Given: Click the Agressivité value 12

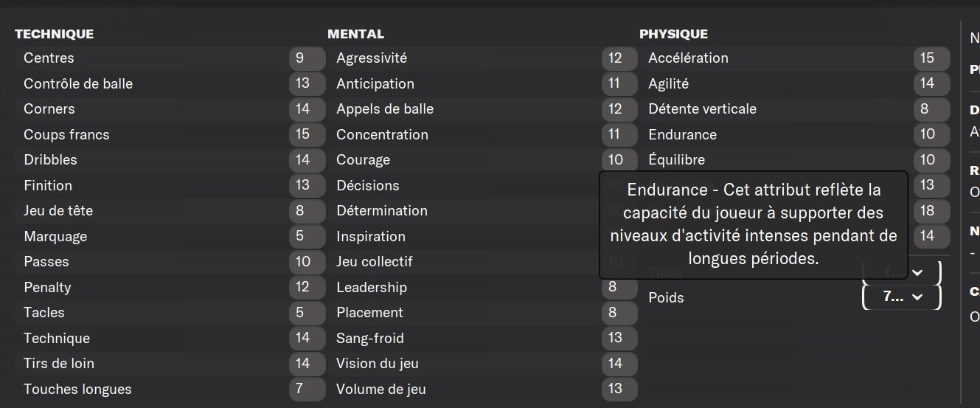Looking at the screenshot, I should point(619,58).
